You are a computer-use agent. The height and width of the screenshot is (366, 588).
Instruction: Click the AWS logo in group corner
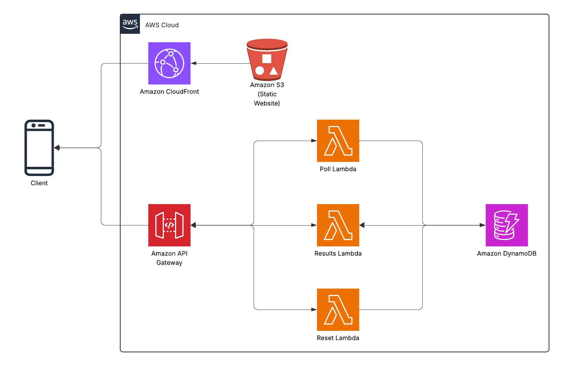coord(130,24)
